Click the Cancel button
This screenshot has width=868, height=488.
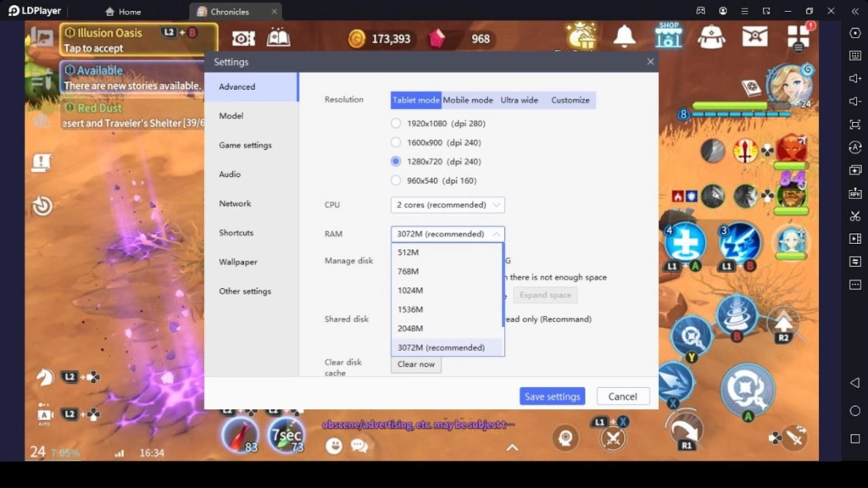(623, 396)
